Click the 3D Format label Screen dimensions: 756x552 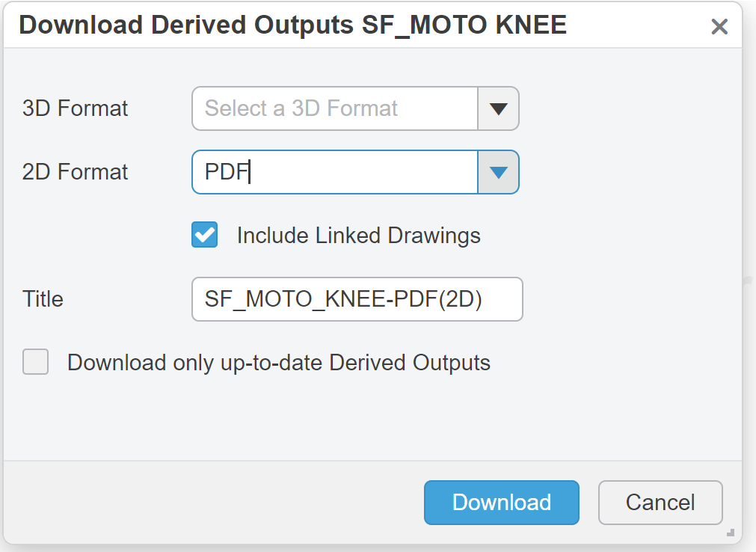76,108
